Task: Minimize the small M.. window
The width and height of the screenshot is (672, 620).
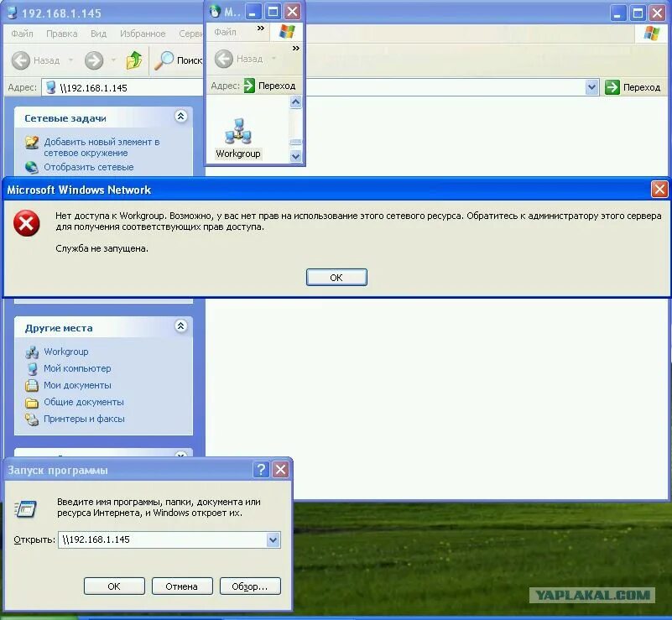Action: pos(253,12)
